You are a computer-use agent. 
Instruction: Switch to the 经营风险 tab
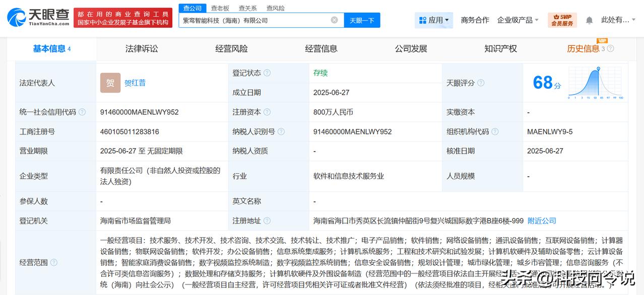pos(231,49)
